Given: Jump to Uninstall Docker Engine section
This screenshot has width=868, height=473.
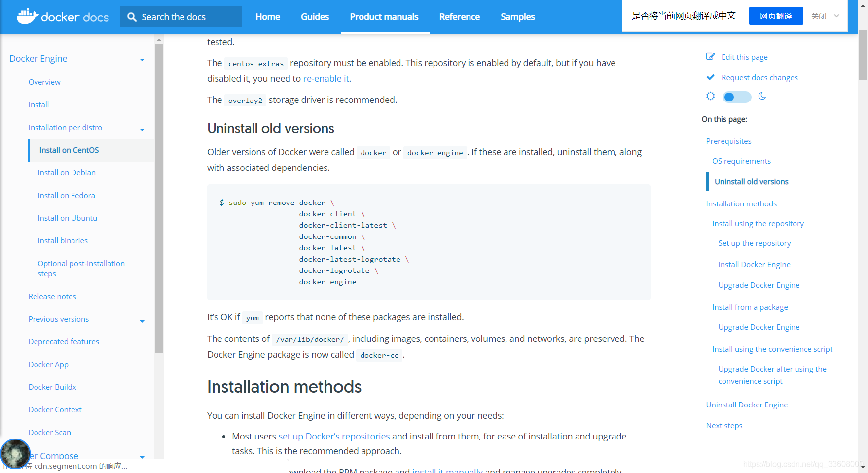Looking at the screenshot, I should tap(747, 405).
